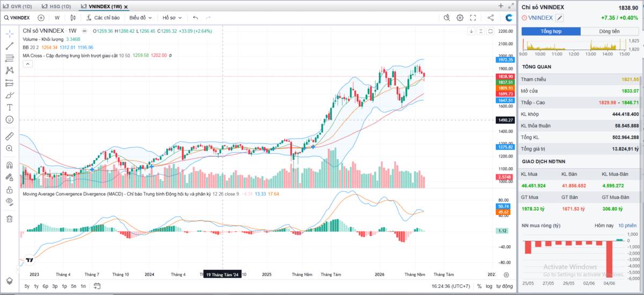This screenshot has height=295, width=644.
Task: Enter fullscreen mode icon
Action: pyautogui.click(x=473, y=18)
